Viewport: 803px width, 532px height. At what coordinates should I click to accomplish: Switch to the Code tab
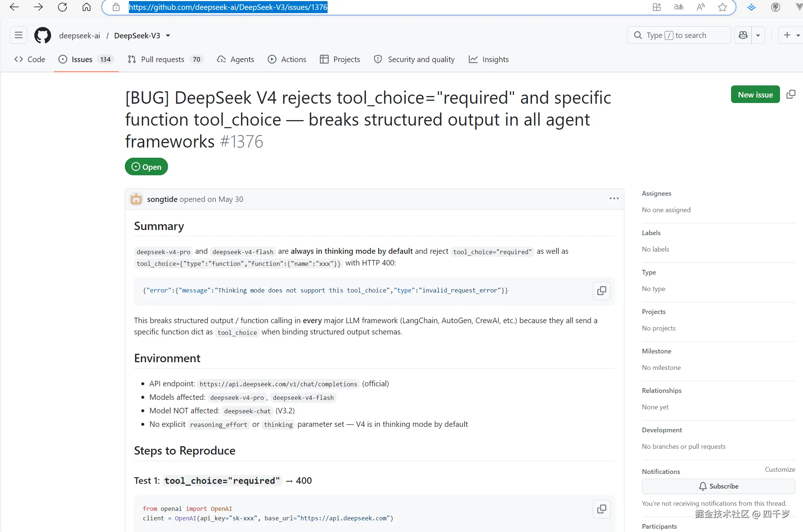(30, 59)
